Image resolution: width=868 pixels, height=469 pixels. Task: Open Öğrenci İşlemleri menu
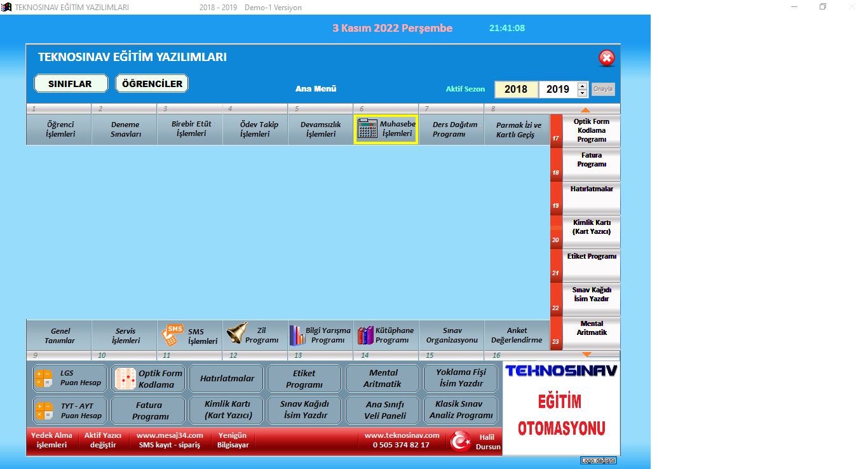tap(60, 129)
